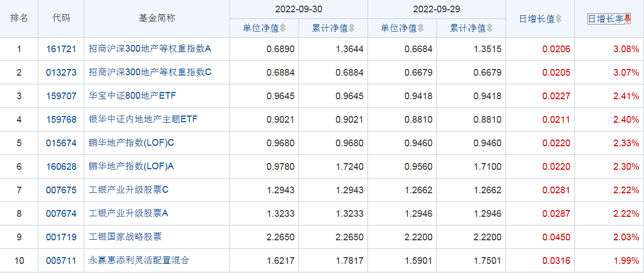Open the 工银国家战略股票 fund
Image resolution: width=644 pixels, height=273 pixels.
(x=125, y=237)
